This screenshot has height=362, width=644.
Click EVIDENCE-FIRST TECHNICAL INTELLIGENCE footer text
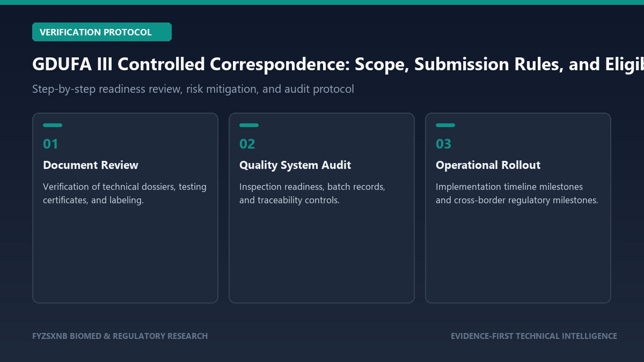534,336
